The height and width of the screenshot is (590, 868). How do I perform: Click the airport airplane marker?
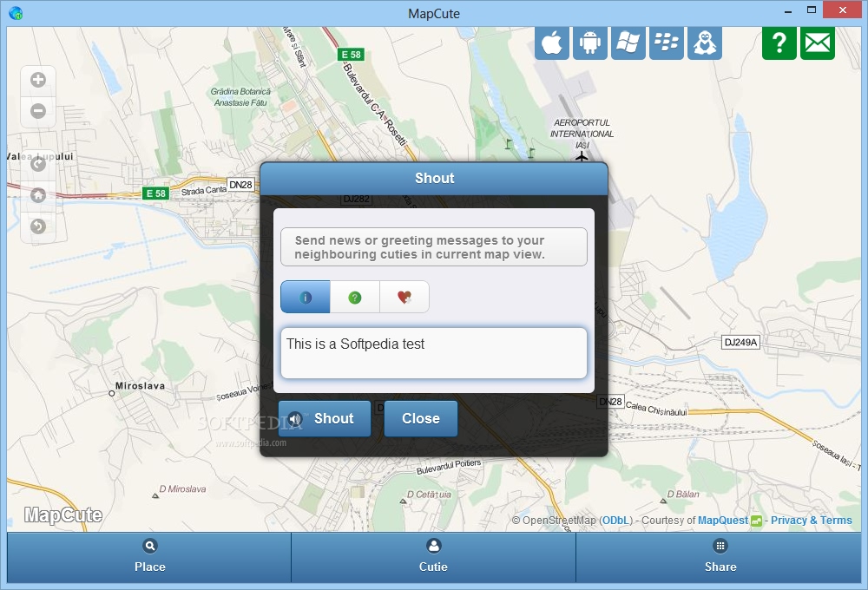coord(582,157)
